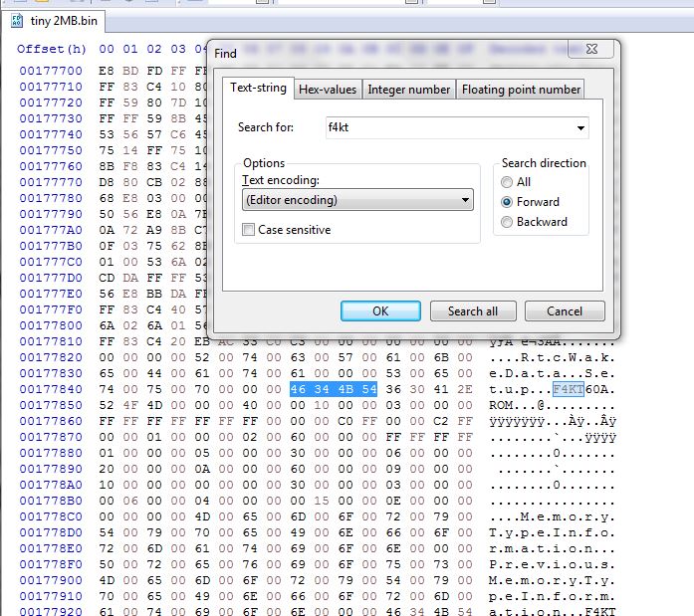
Task: Click offset 001777F0 row label
Action: point(51,309)
